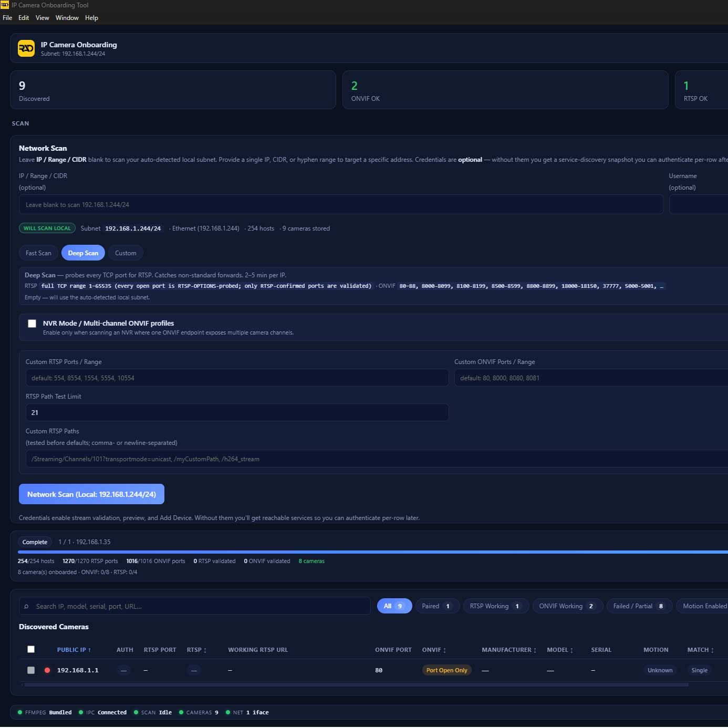Click the app icon in title bar

point(5,5)
